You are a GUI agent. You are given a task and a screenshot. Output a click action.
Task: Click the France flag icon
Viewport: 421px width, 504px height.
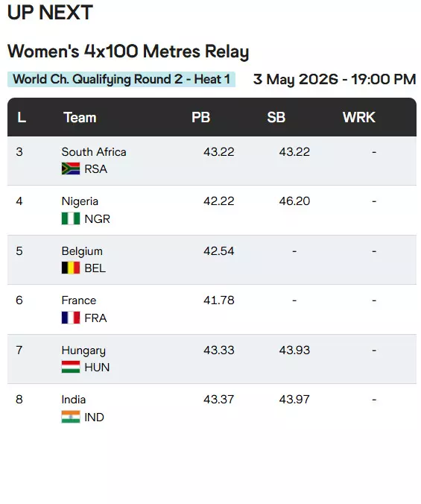71,318
